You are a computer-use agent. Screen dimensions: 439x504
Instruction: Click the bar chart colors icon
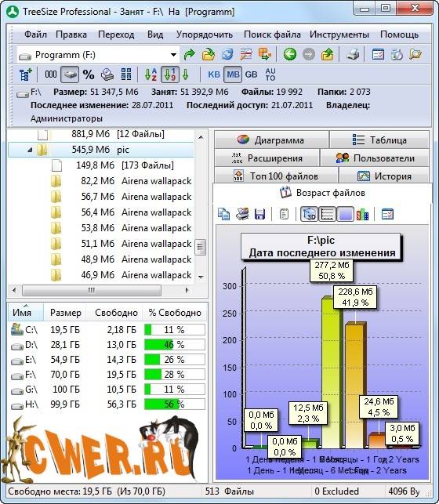click(x=362, y=214)
